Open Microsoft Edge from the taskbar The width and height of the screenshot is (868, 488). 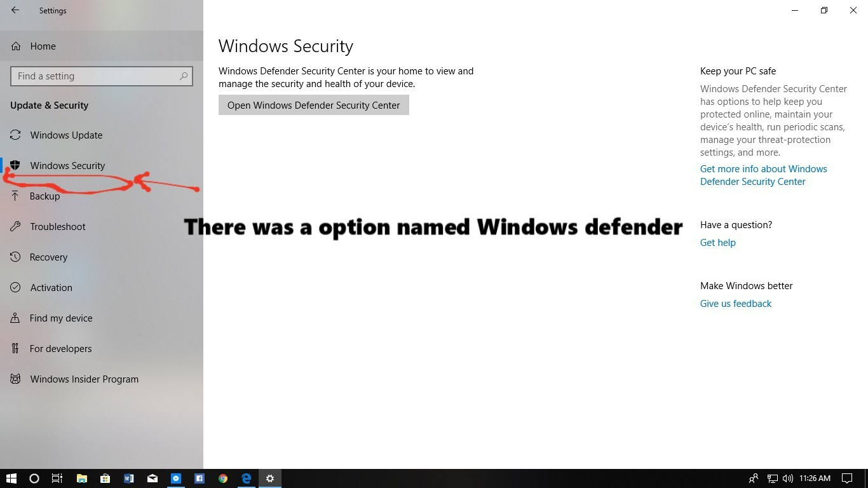[247, 478]
